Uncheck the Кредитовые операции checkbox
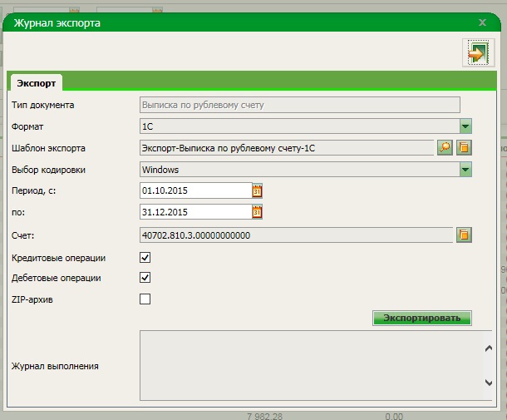This screenshot has width=507, height=420. (145, 258)
